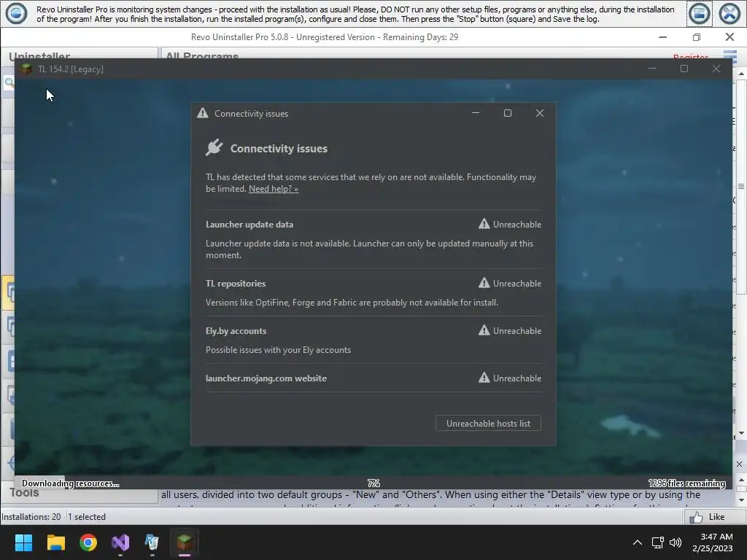Image resolution: width=747 pixels, height=560 pixels.
Task: Click the Downloading resources progress bar
Action: click(373, 483)
